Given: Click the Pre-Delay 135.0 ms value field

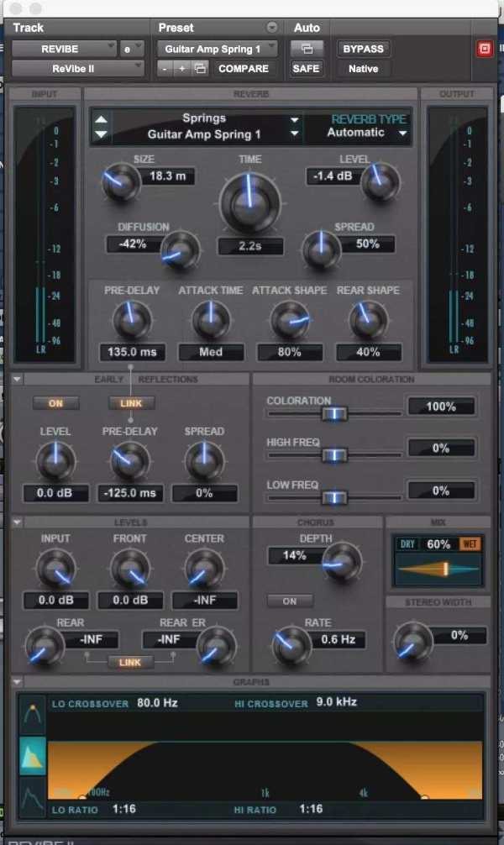Looking at the screenshot, I should 130,352.
